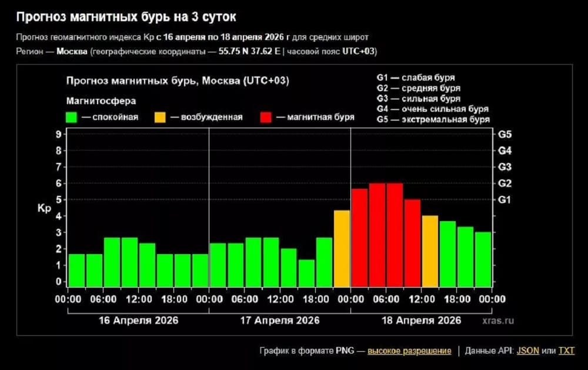
Task: Click the G5 label on right axis
Action: pos(505,134)
